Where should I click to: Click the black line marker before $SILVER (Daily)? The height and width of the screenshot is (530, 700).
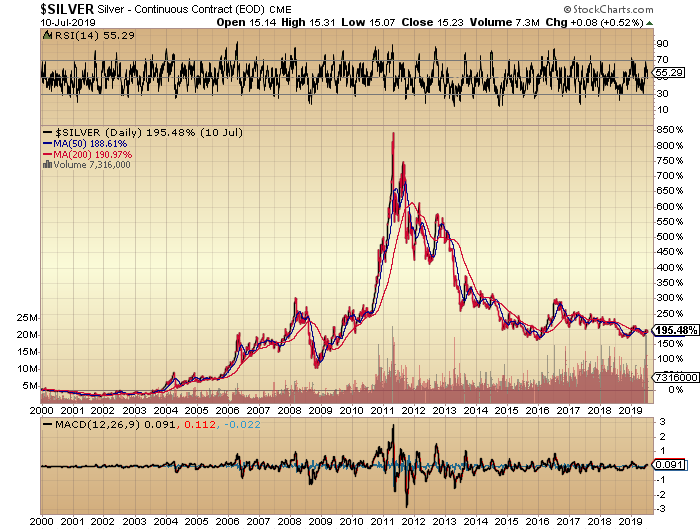tap(47, 133)
